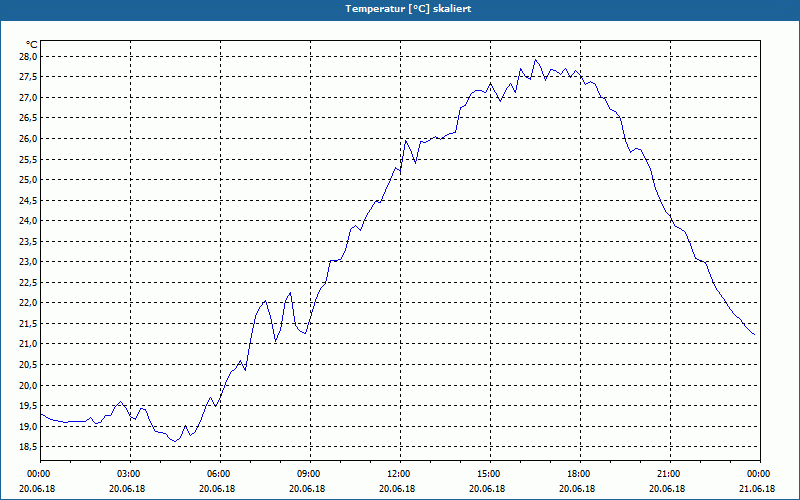The width and height of the screenshot is (800, 500).
Task: Click the 20.06.18 date under 21:00
Action: [667, 489]
